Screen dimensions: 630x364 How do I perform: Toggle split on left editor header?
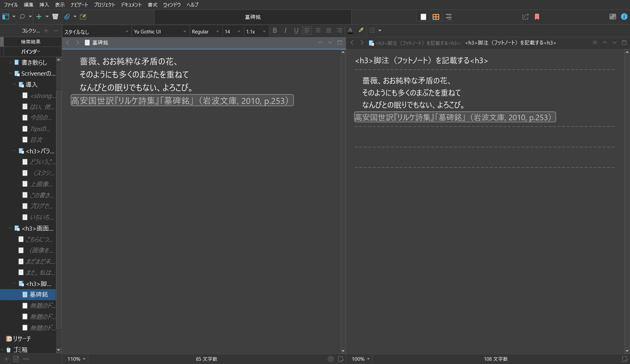[340, 42]
